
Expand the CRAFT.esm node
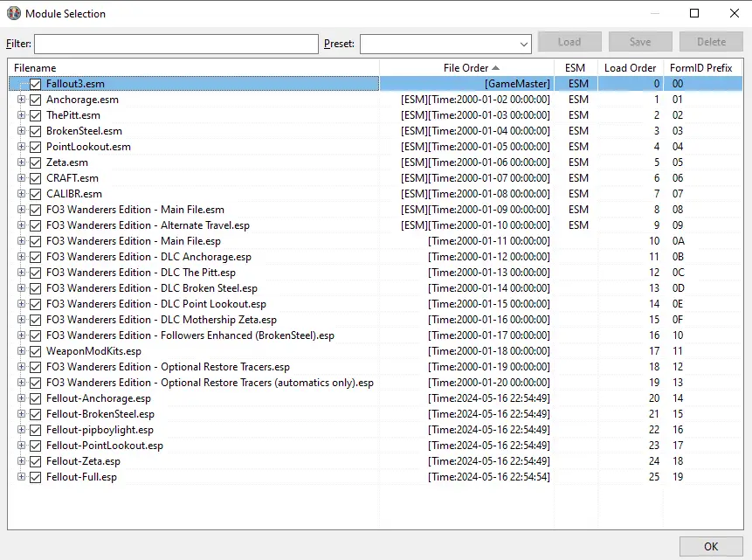(21, 178)
